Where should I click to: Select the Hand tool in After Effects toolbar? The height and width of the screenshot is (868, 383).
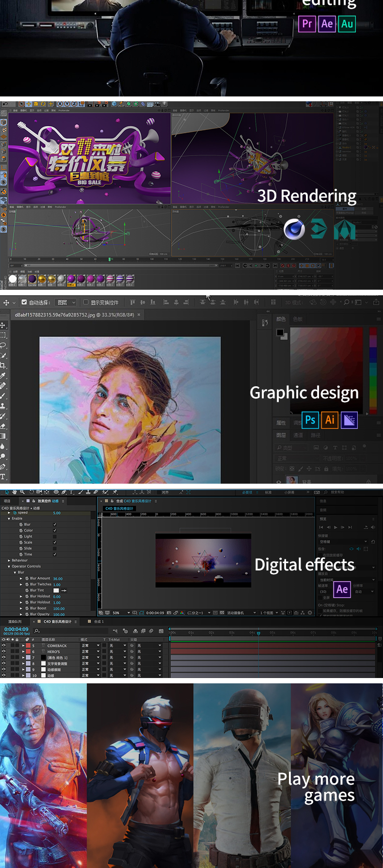[15, 492]
